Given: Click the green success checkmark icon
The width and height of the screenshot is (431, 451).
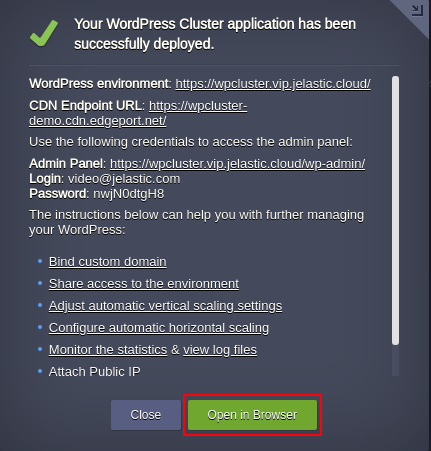Looking at the screenshot, I should point(44,33).
